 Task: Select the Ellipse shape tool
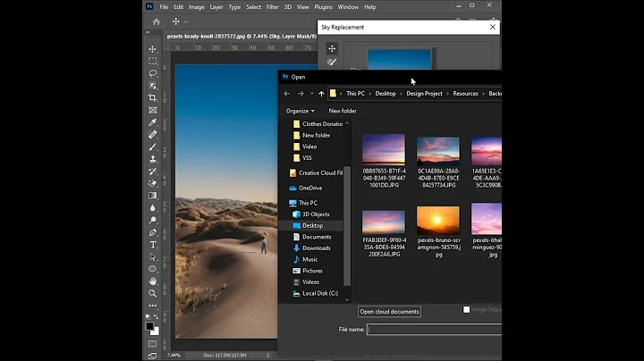[x=153, y=269]
